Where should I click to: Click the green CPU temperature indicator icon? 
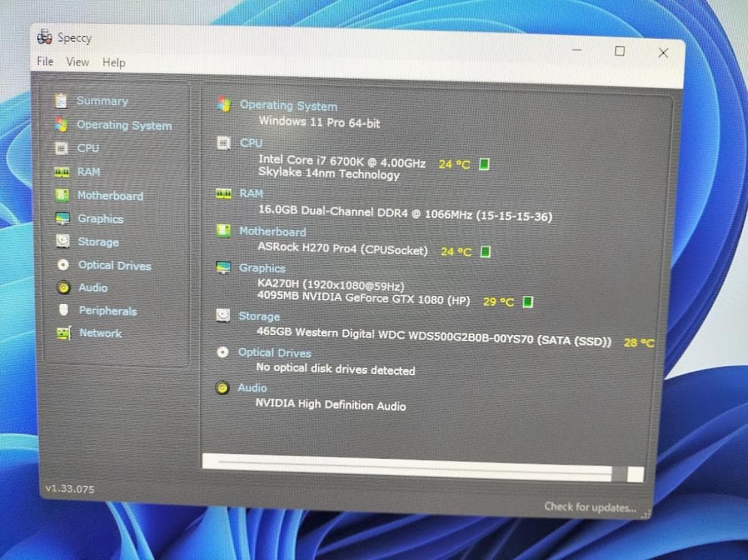[485, 164]
